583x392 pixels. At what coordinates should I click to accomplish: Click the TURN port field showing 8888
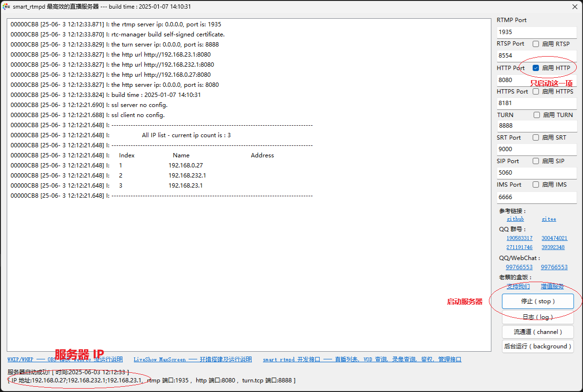pos(536,126)
